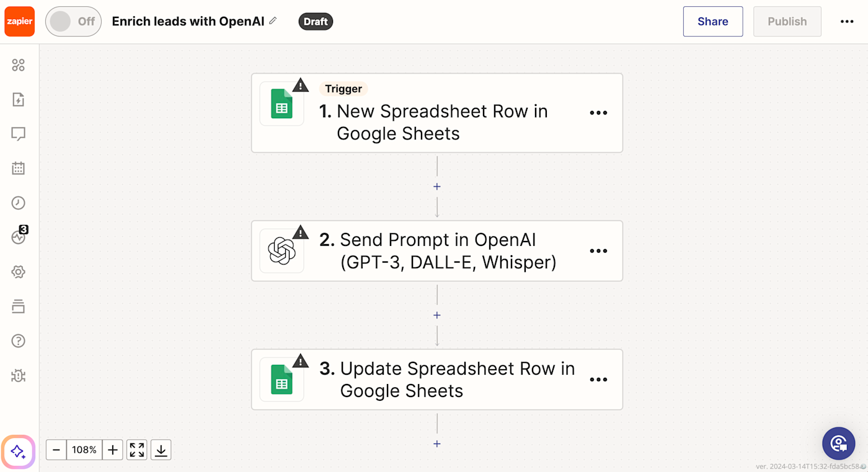Open the top-right three-dots menu
This screenshot has width=868, height=472.
[x=847, y=22]
